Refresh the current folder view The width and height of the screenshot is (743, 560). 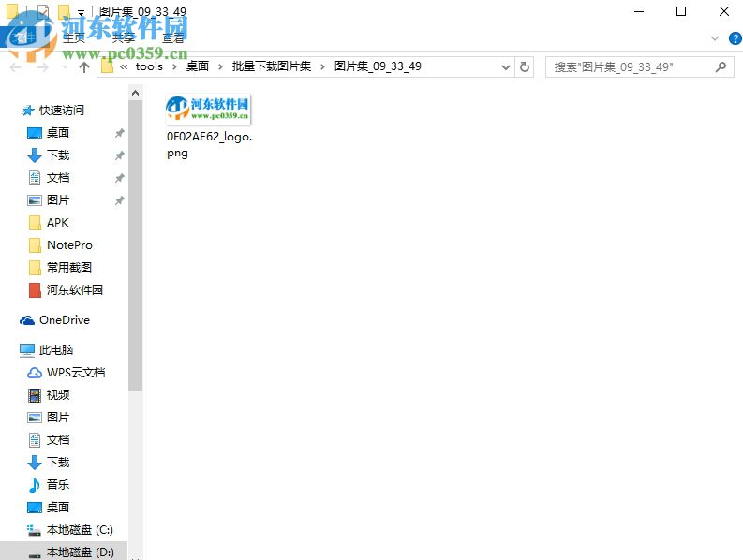tap(524, 66)
